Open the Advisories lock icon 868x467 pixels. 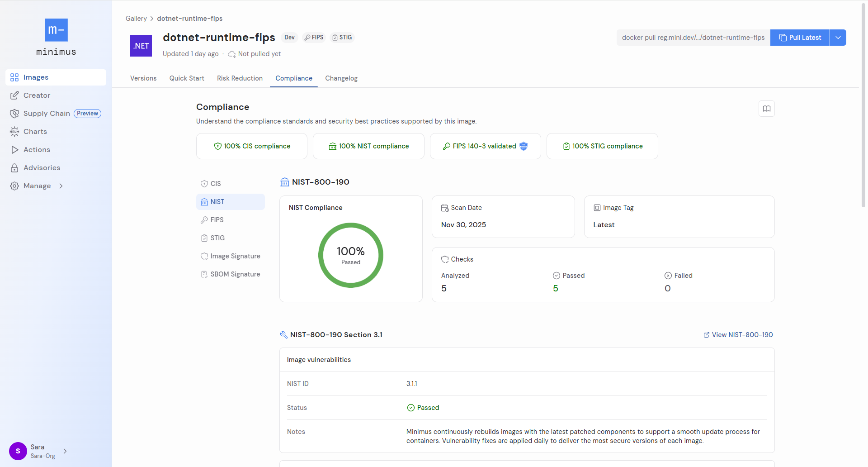click(x=14, y=167)
